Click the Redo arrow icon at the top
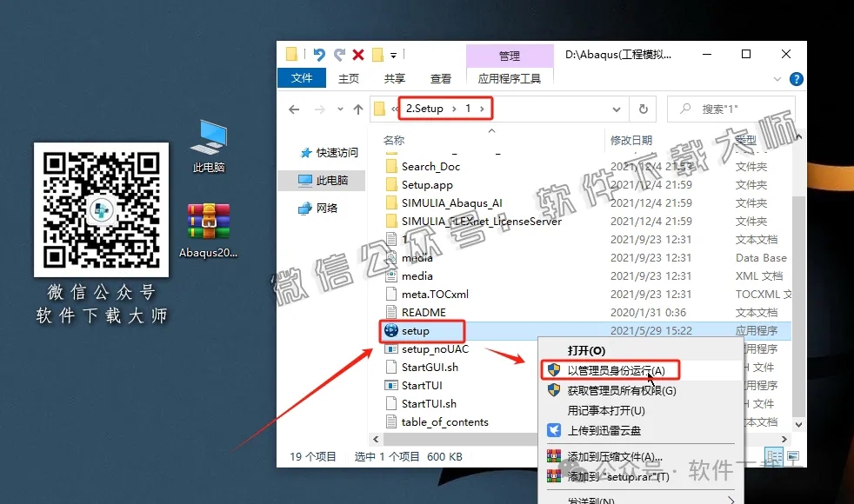Viewport: 854px width, 504px height. pos(339,52)
